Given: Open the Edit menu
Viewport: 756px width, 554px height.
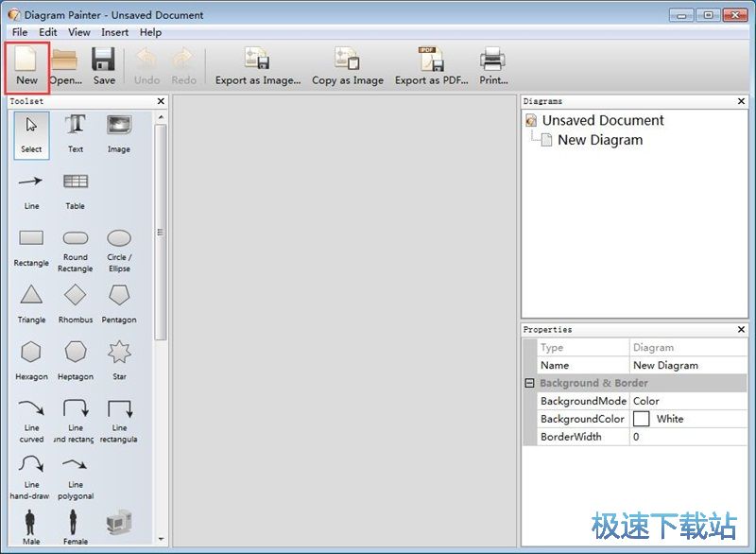Looking at the screenshot, I should click(48, 32).
